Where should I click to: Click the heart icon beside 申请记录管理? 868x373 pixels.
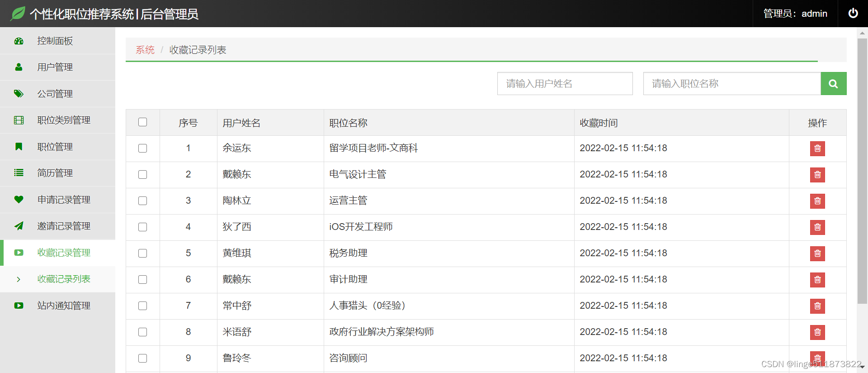[19, 200]
